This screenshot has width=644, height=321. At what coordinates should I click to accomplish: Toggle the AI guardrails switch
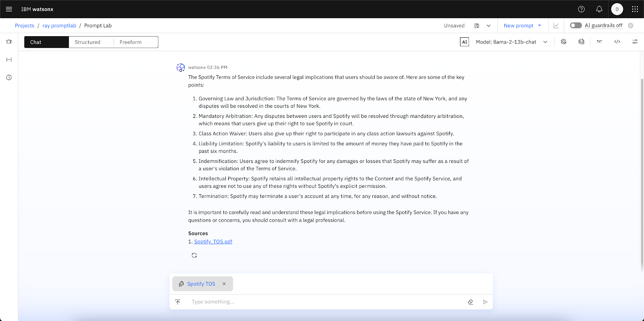coord(576,25)
